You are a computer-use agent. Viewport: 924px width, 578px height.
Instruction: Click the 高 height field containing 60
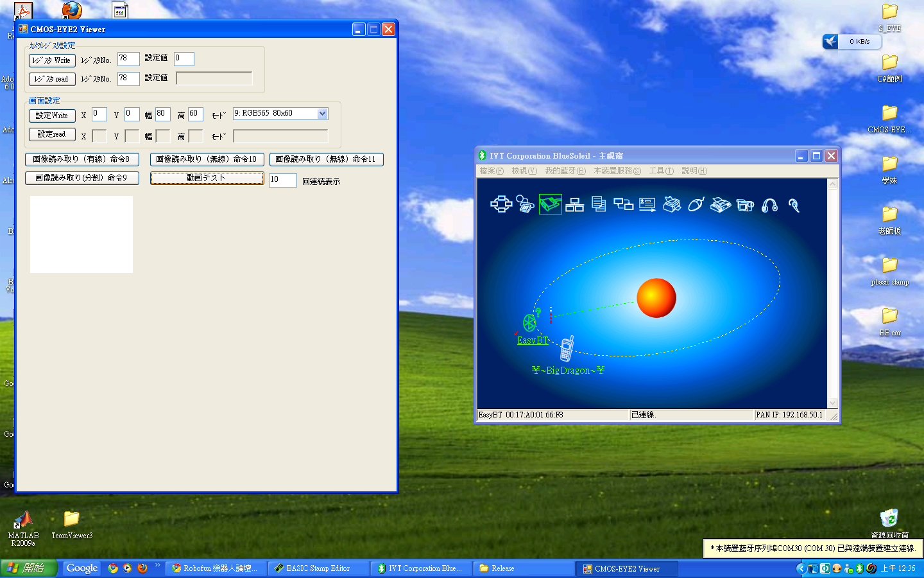pos(196,114)
